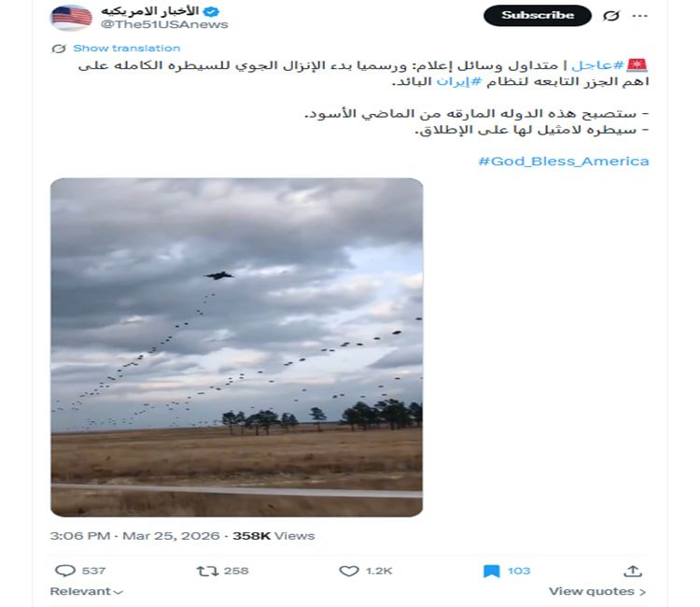Open the 3:06 PM Mar 25 timestamp

(134, 535)
